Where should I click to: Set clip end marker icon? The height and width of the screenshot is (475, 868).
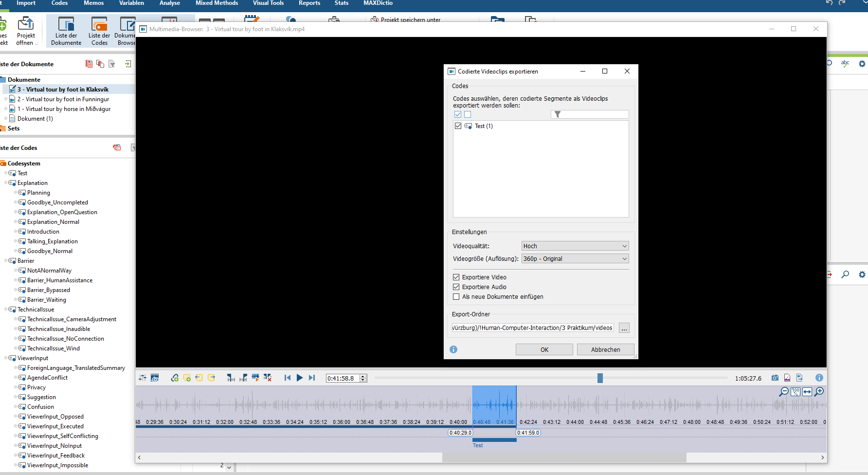pyautogui.click(x=243, y=378)
